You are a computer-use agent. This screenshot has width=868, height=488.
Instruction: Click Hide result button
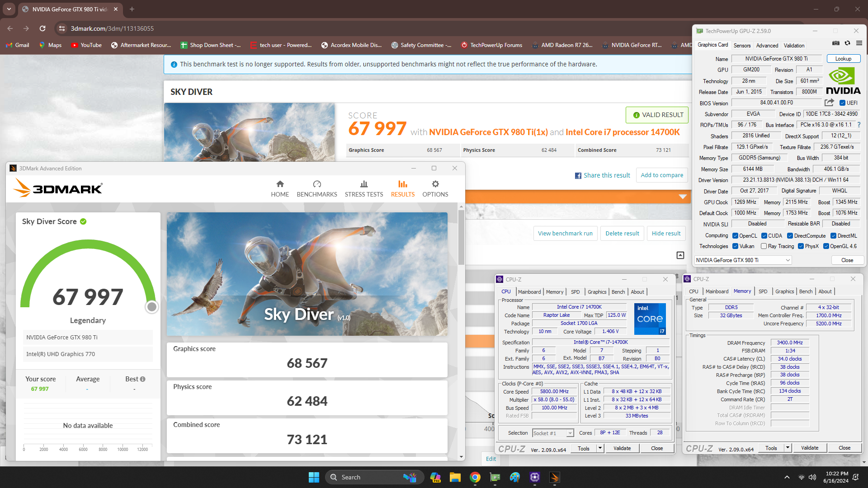666,234
